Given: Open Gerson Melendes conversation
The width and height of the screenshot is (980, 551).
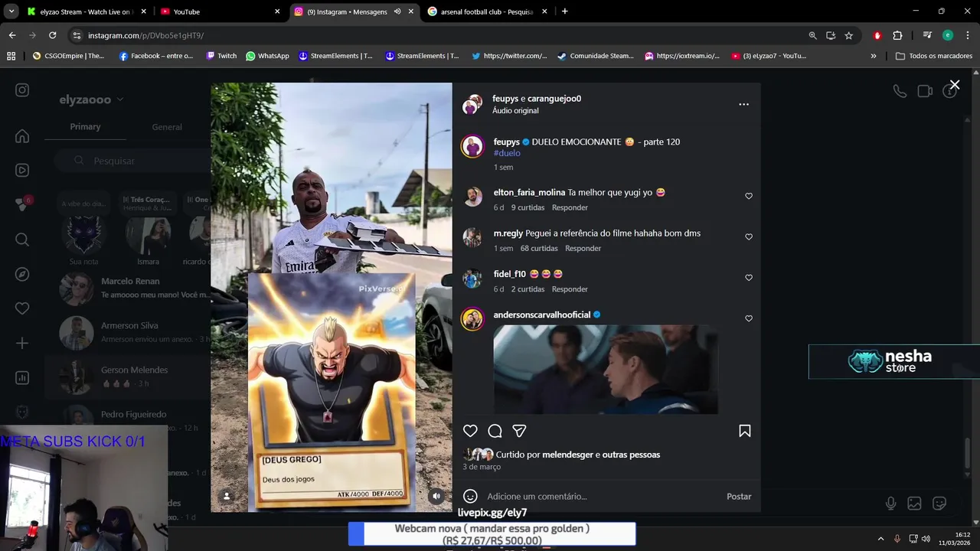Looking at the screenshot, I should [127, 377].
